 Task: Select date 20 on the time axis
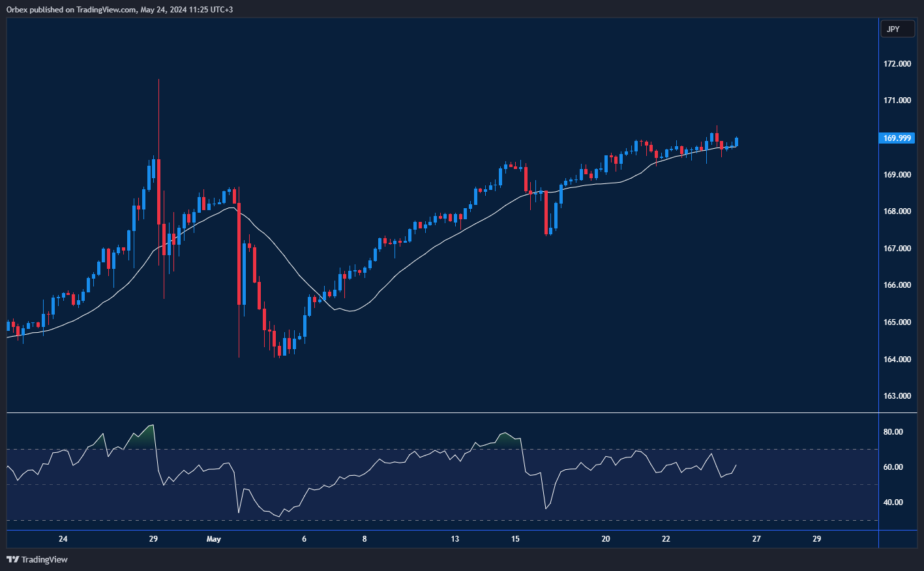pyautogui.click(x=606, y=539)
